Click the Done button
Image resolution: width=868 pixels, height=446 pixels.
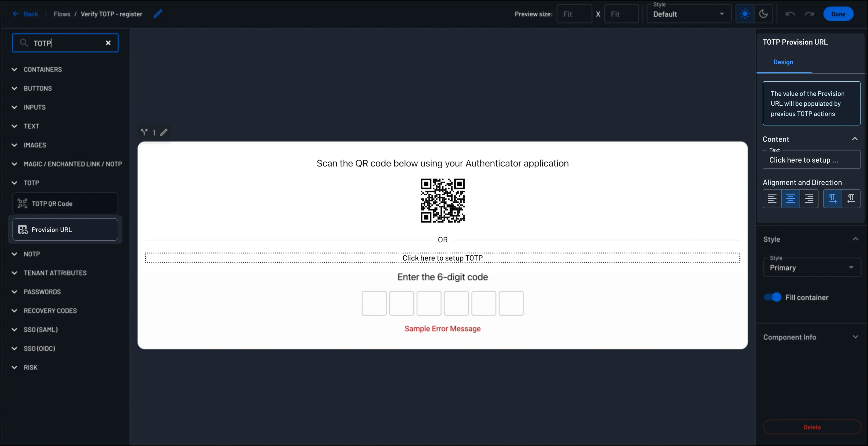[838, 14]
